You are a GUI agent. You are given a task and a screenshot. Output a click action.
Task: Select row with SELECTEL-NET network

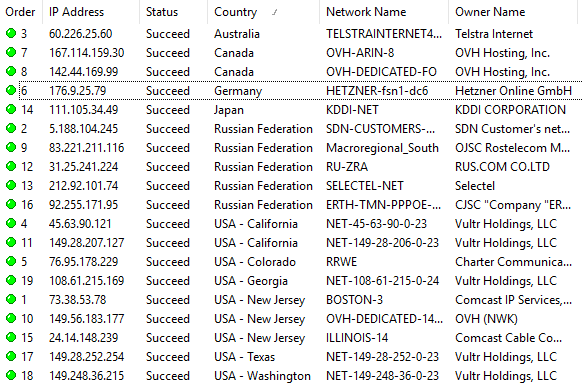[x=291, y=186]
